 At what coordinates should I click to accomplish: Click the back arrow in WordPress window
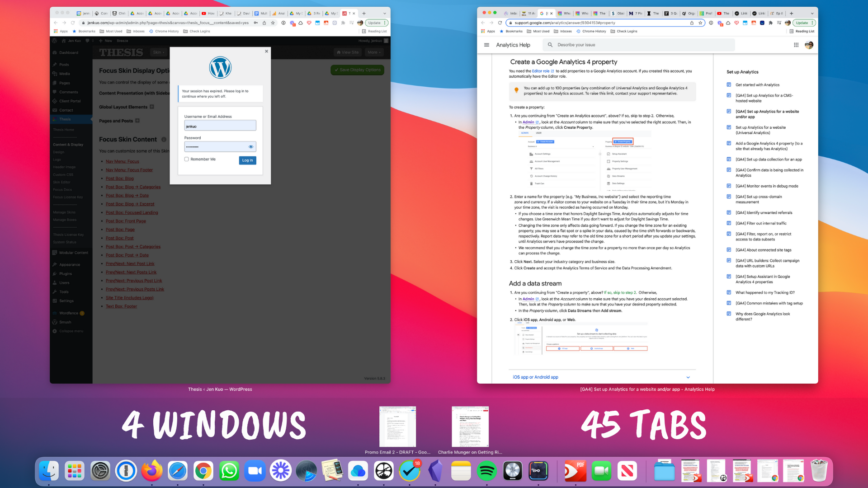(56, 23)
